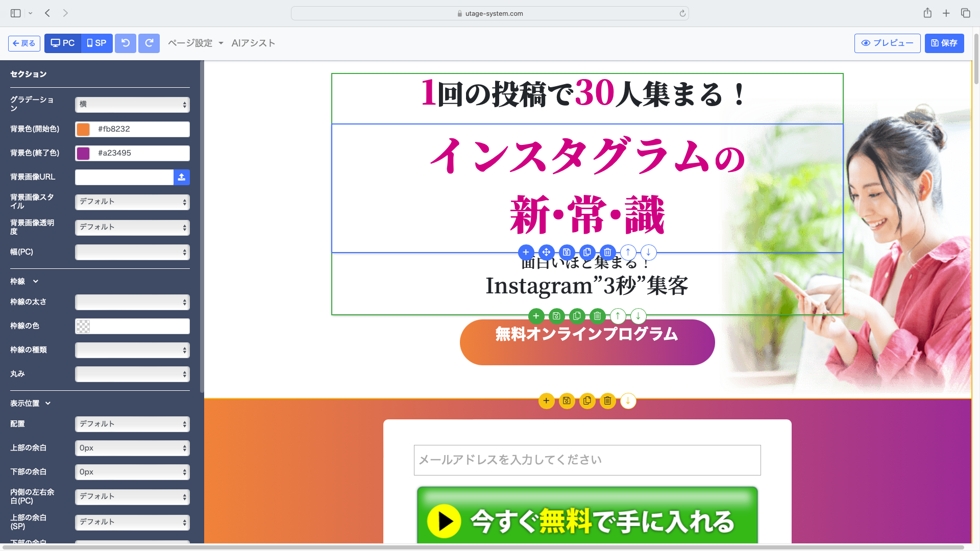
Task: Click the yellow save section icon
Action: click(x=567, y=400)
